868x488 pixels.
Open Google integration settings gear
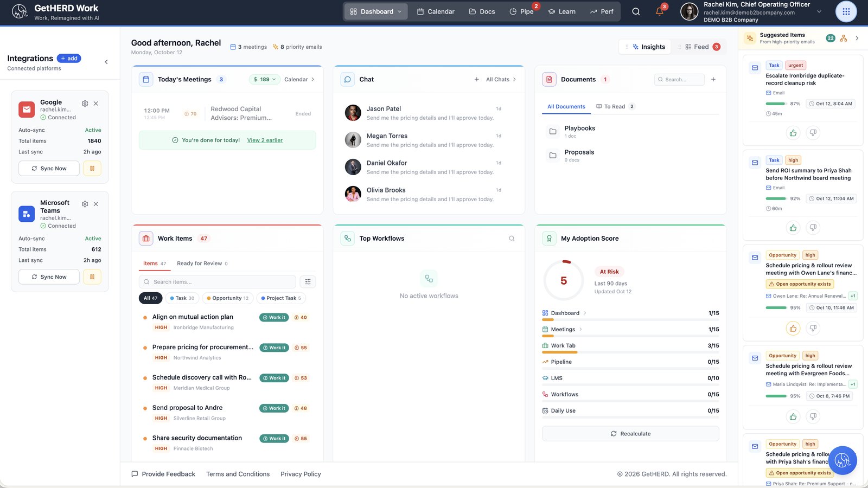tap(85, 104)
